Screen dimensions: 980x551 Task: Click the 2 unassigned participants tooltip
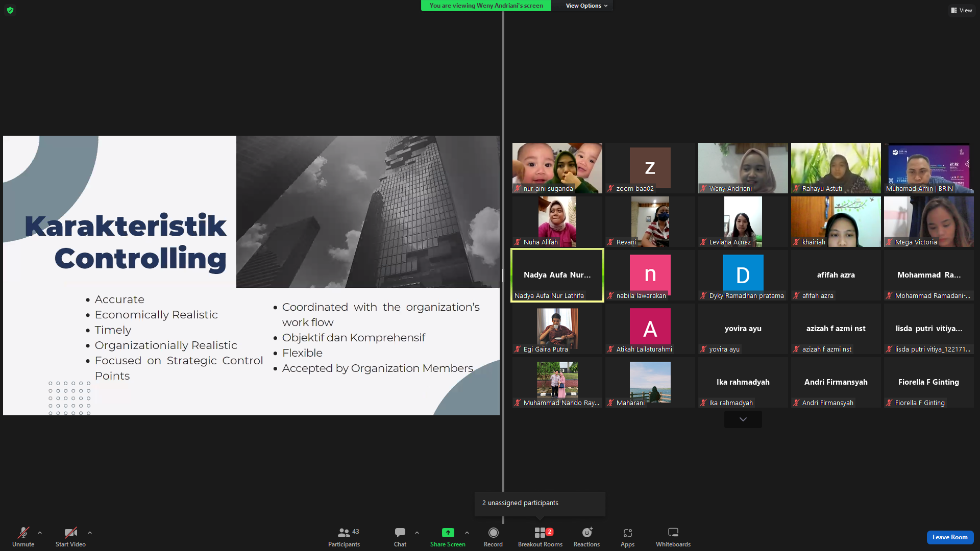click(x=540, y=504)
